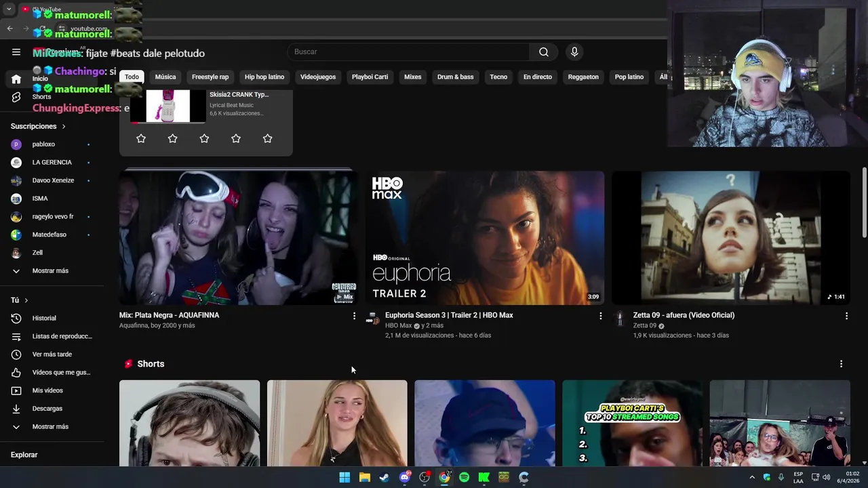Filter by Pop latino chip

tap(629, 77)
